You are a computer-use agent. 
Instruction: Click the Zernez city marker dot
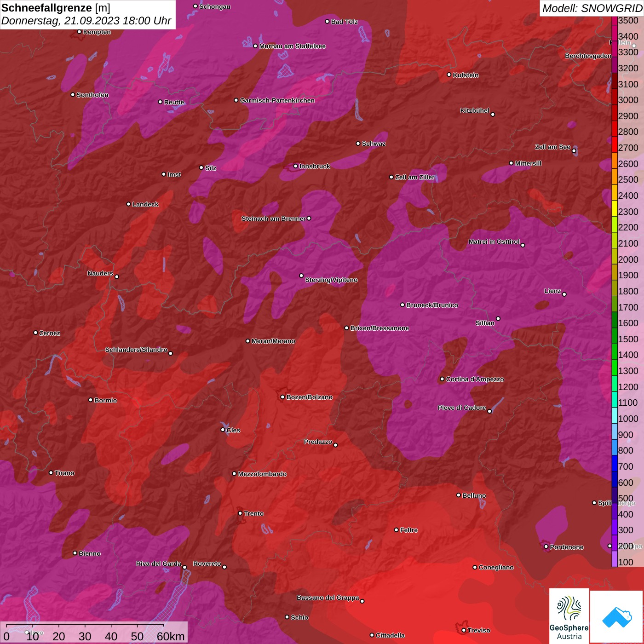[36, 333]
